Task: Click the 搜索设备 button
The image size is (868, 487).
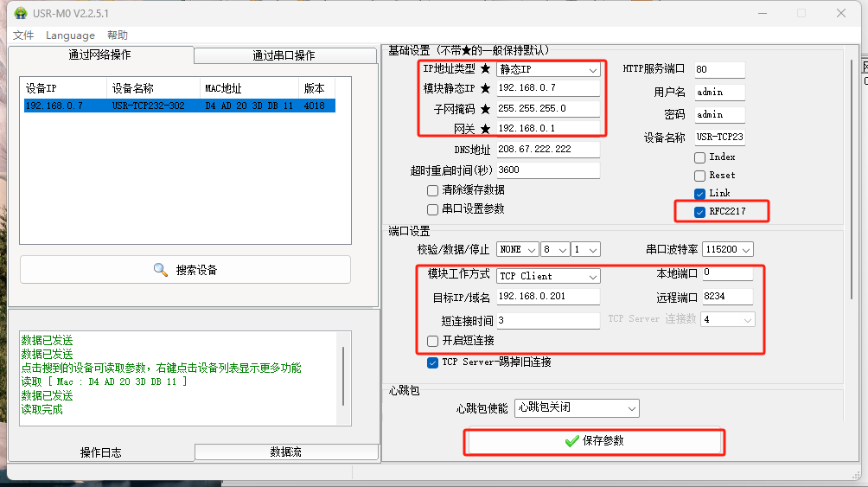Action: pyautogui.click(x=185, y=270)
